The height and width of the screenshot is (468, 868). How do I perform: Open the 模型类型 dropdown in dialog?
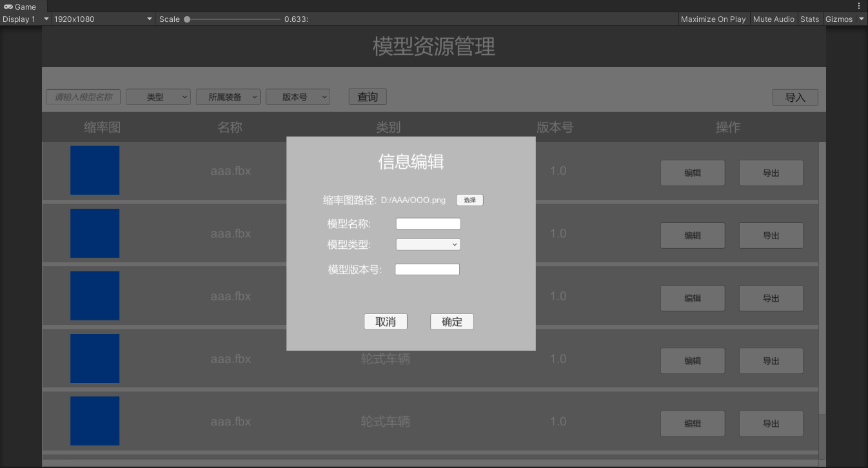click(x=428, y=244)
